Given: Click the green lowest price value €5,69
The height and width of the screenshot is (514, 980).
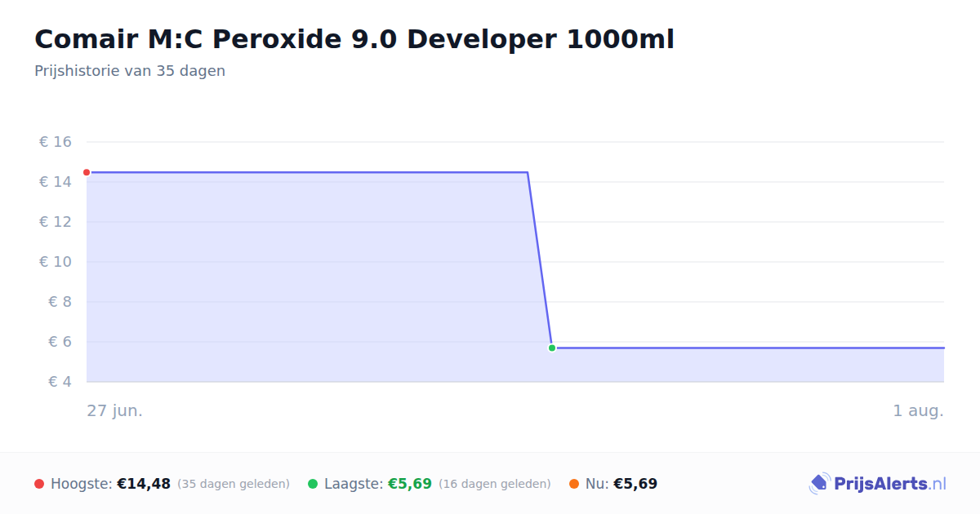Looking at the screenshot, I should click(x=410, y=484).
